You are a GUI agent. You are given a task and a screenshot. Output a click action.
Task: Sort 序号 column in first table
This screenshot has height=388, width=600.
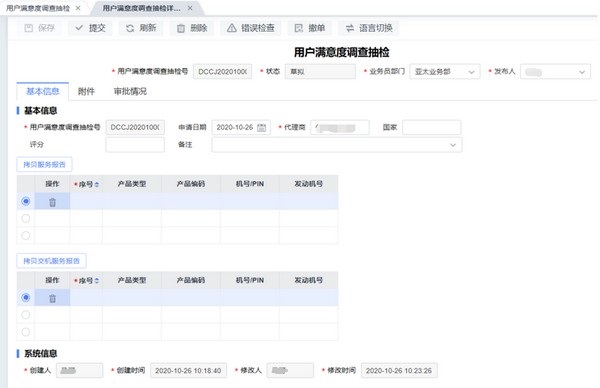[x=97, y=184]
